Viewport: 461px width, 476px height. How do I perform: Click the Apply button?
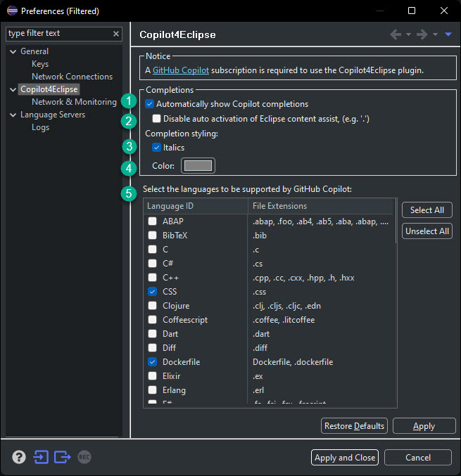tap(424, 426)
